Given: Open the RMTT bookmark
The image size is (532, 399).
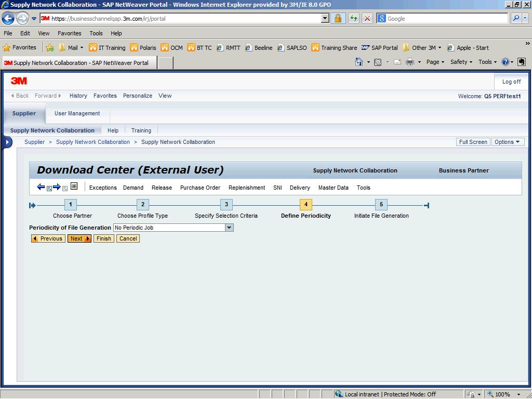Looking at the screenshot, I should point(229,48).
